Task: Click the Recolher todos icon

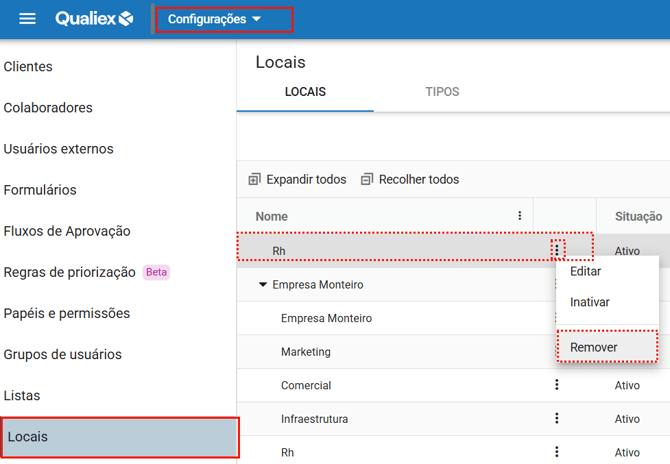Action: 367,180
